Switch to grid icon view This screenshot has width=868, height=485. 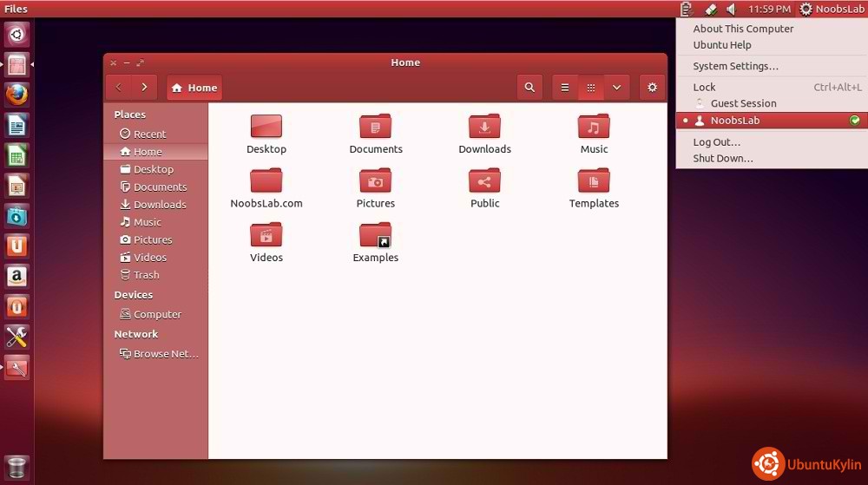590,88
